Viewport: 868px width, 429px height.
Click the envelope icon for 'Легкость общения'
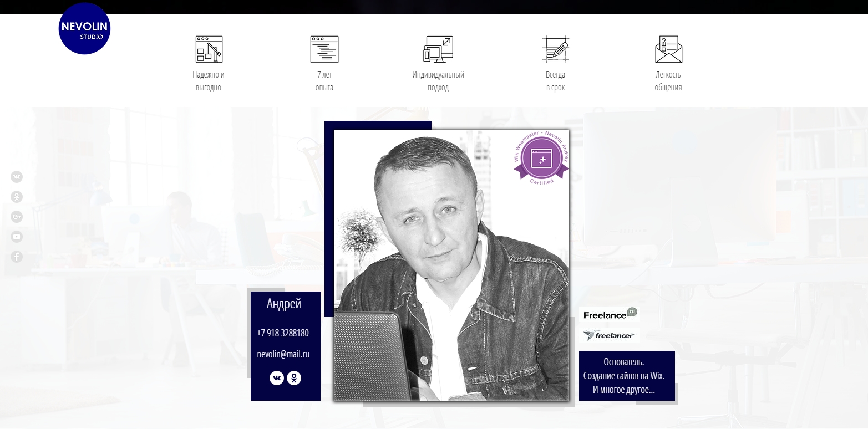pos(668,49)
